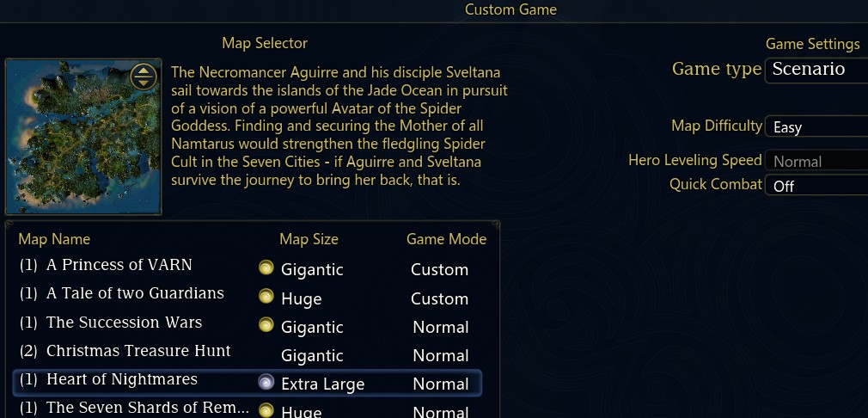This screenshot has height=418, width=868.
Task: Open the Map Difficulty dropdown set to Easy
Action: [x=816, y=126]
